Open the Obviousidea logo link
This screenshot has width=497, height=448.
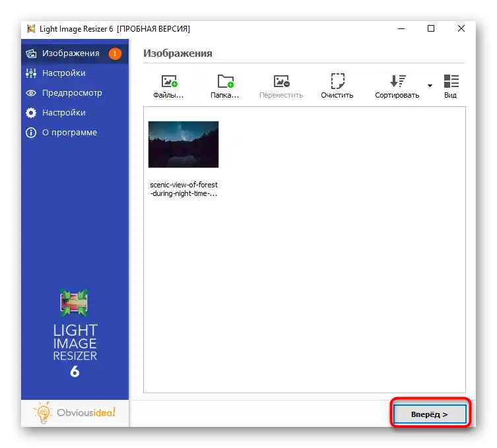click(75, 413)
